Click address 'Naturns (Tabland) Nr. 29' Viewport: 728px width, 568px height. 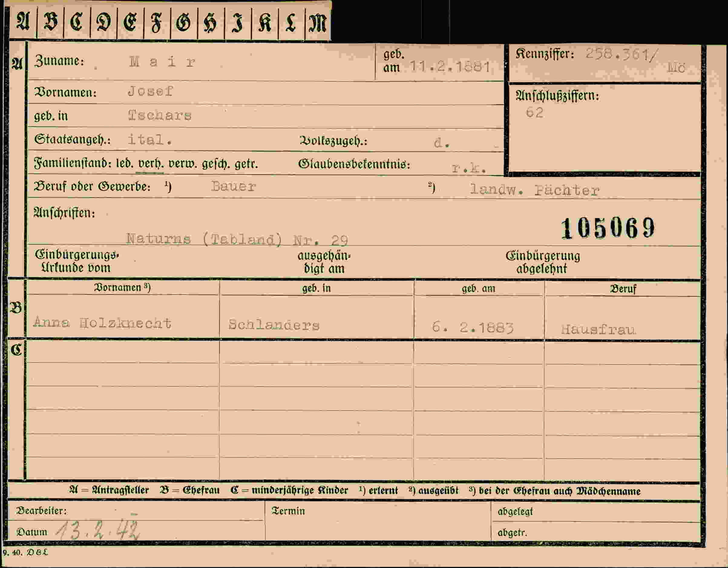coord(237,239)
